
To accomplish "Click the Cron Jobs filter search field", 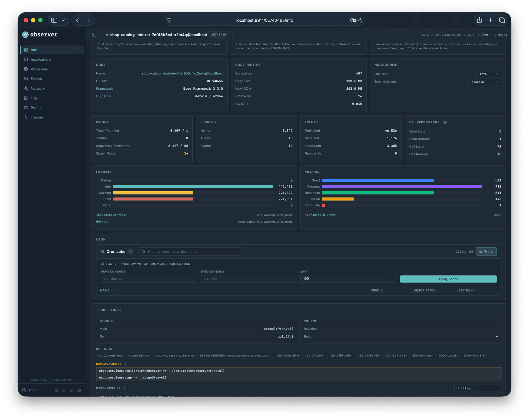I will pyautogui.click(x=191, y=251).
